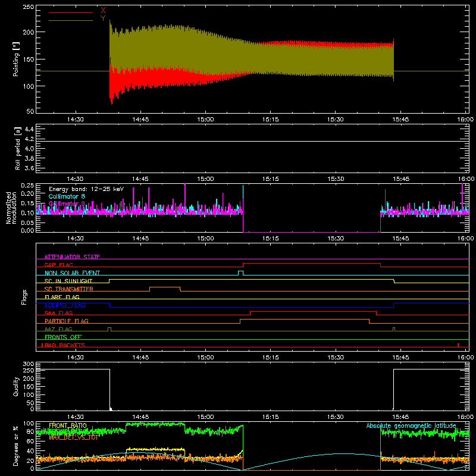Click the '80' tick on bottom plot axis
476x476 pixels.
point(30,432)
